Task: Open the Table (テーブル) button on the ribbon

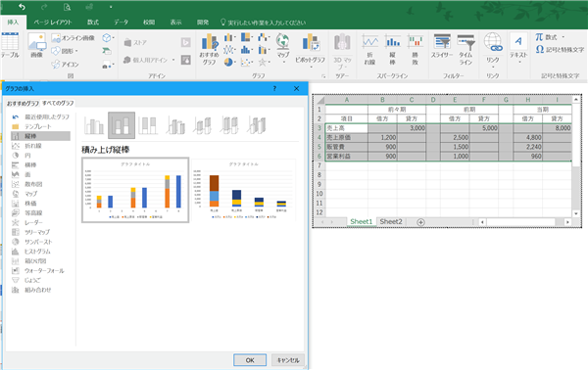Action: (x=10, y=45)
